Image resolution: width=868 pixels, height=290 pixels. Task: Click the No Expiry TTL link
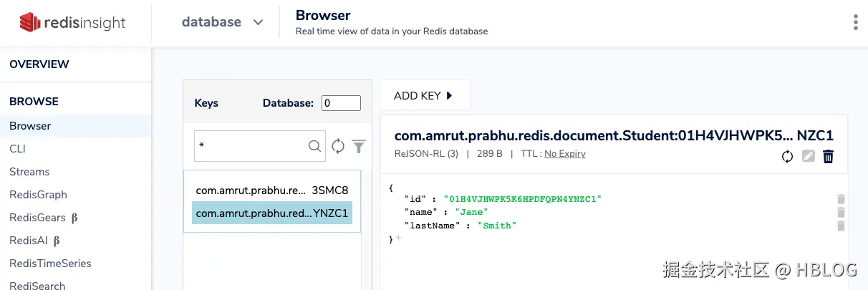click(565, 154)
